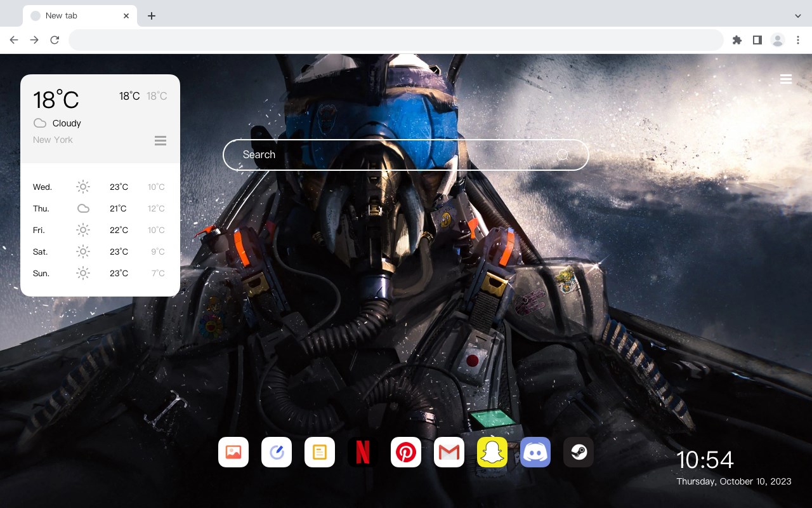Open the weather widget menu icon

[x=160, y=140]
